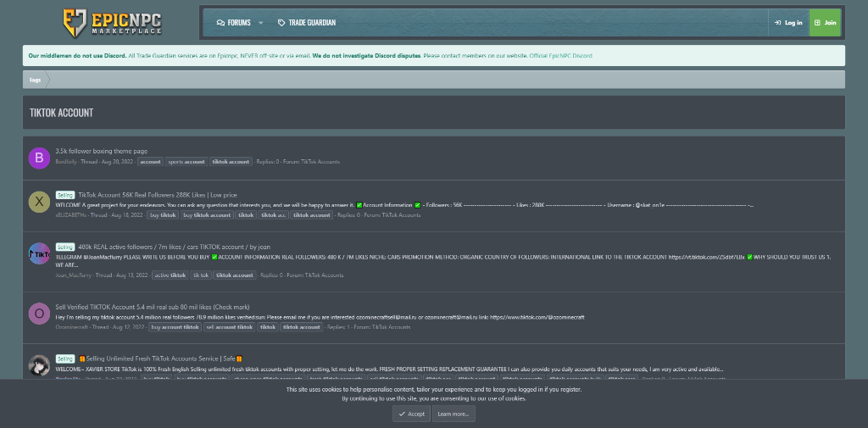Expand the Forums dropdown arrow
Viewport: 868px width, 428px height.
tap(261, 23)
